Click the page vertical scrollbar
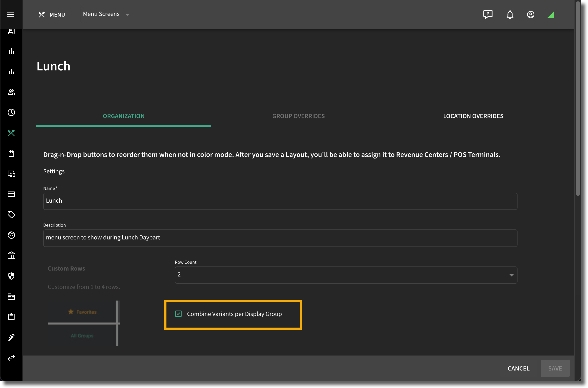The image size is (588, 388). click(x=578, y=99)
